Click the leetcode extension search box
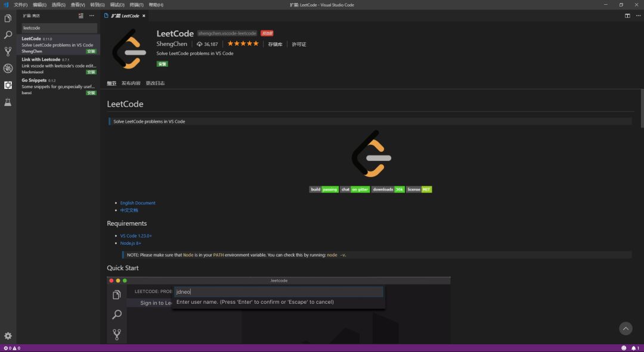Viewport: 644px width, 352px height. tap(59, 28)
